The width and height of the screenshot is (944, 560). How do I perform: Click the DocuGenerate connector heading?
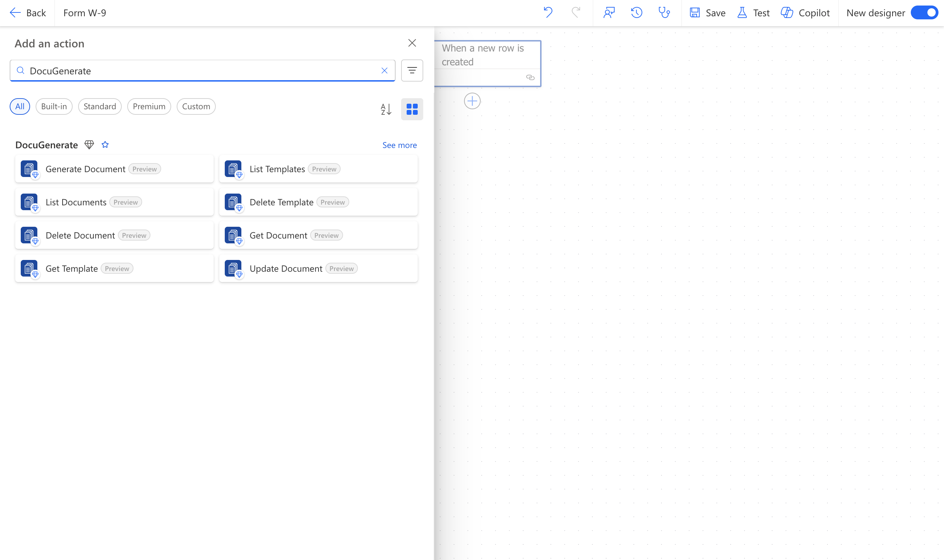tap(46, 145)
